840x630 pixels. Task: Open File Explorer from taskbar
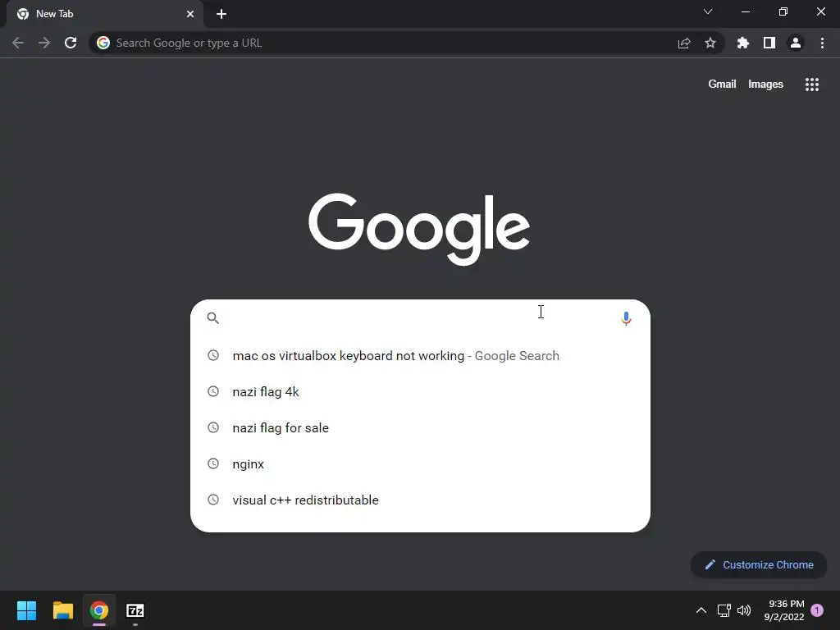62,610
